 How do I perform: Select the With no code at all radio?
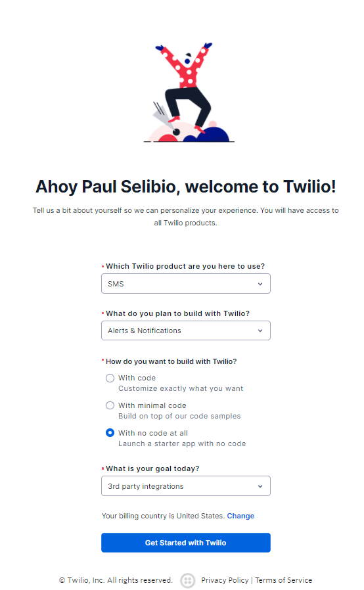[110, 433]
